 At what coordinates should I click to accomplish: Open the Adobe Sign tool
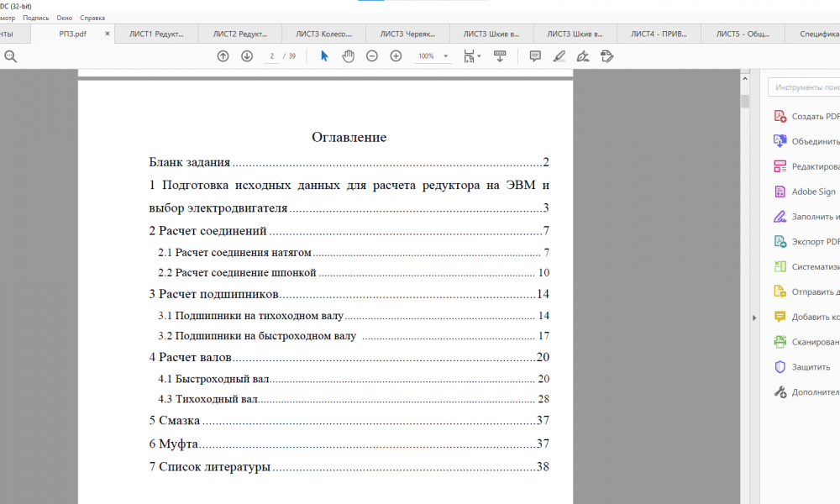813,192
